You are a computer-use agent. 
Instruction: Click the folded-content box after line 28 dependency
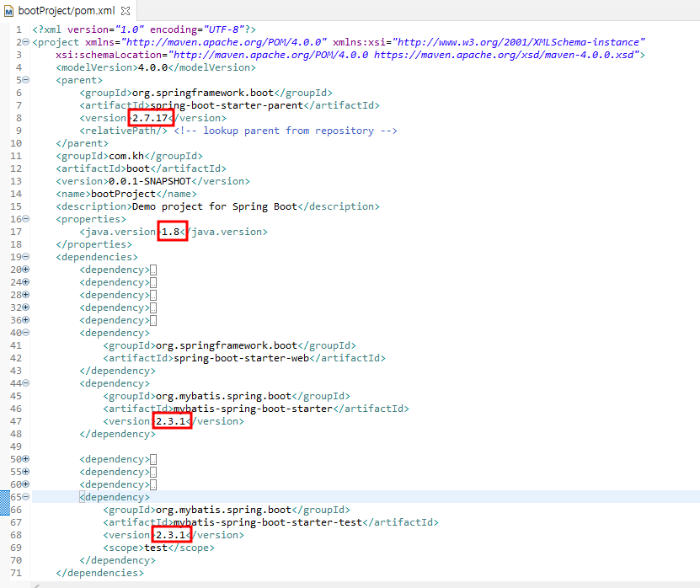pos(153,295)
